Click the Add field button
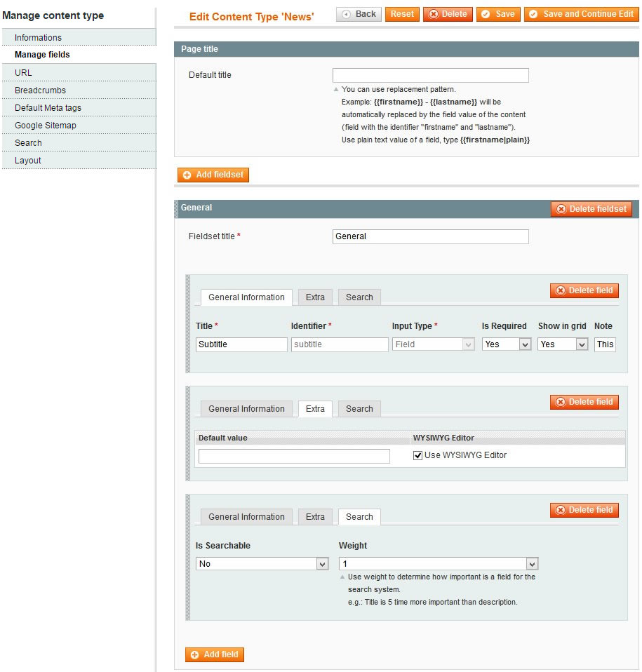The image size is (642, 672). pos(214,655)
